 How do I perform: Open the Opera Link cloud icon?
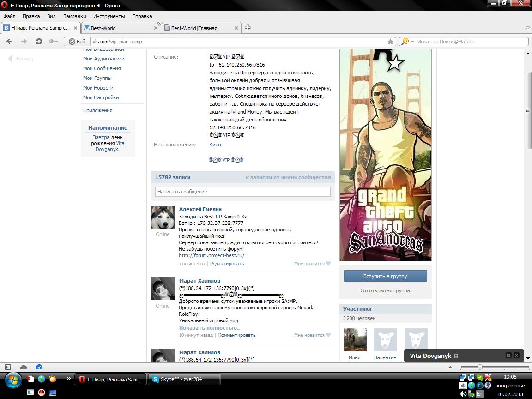[x=24, y=367]
